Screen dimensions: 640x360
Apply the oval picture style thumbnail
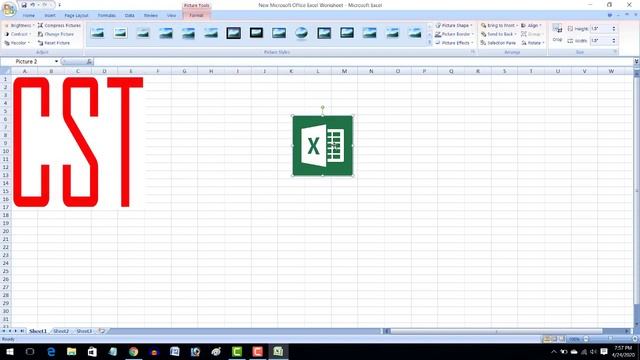(301, 33)
